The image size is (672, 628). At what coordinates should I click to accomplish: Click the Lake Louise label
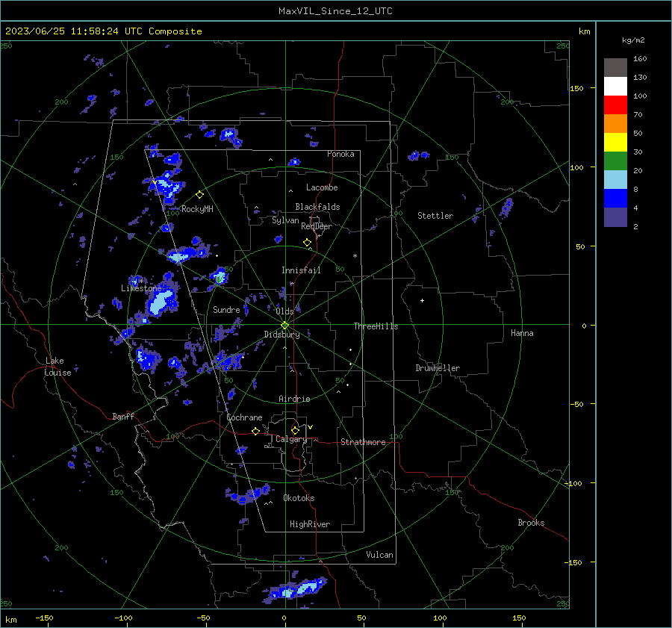(57, 367)
